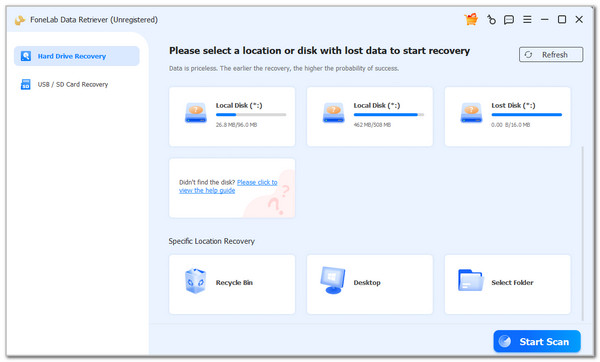Image resolution: width=600 pixels, height=362 pixels.
Task: Minimize the FoneLab window
Action: tap(545, 20)
